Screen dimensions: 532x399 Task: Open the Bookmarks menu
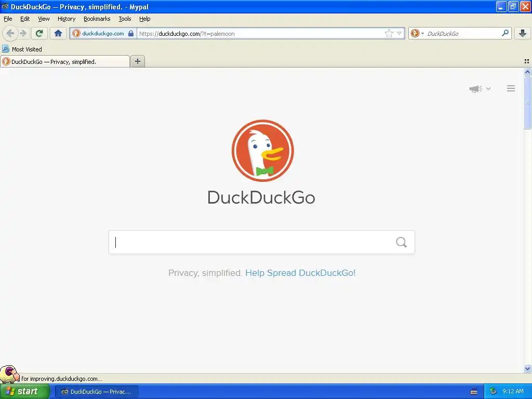tap(97, 19)
